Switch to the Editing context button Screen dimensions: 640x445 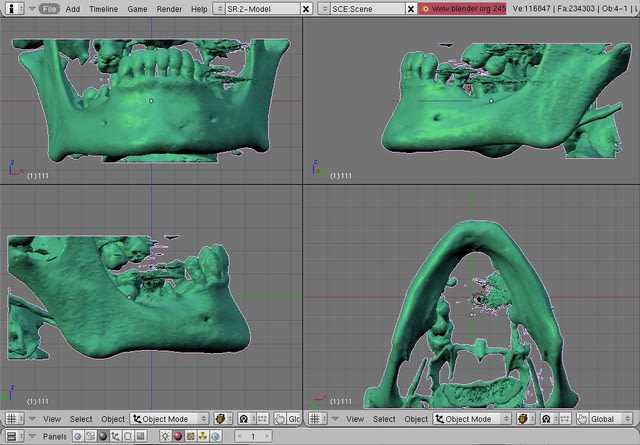[x=128, y=436]
